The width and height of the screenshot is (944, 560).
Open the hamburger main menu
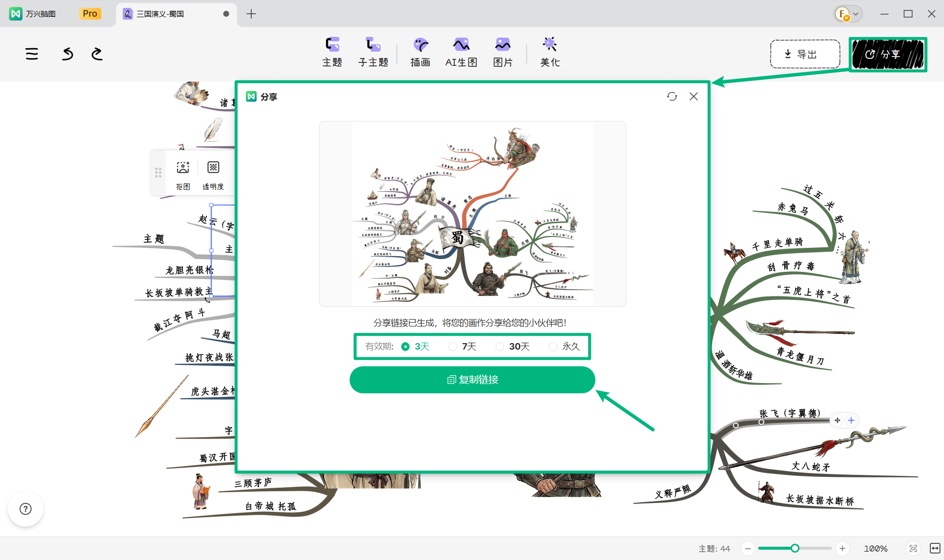tap(32, 54)
